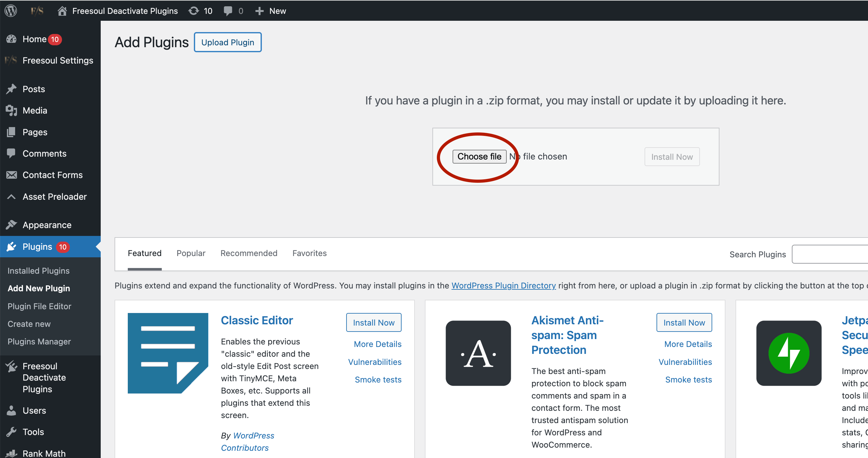Viewport: 868px width, 458px height.
Task: Switch to the Popular tab
Action: (x=191, y=253)
